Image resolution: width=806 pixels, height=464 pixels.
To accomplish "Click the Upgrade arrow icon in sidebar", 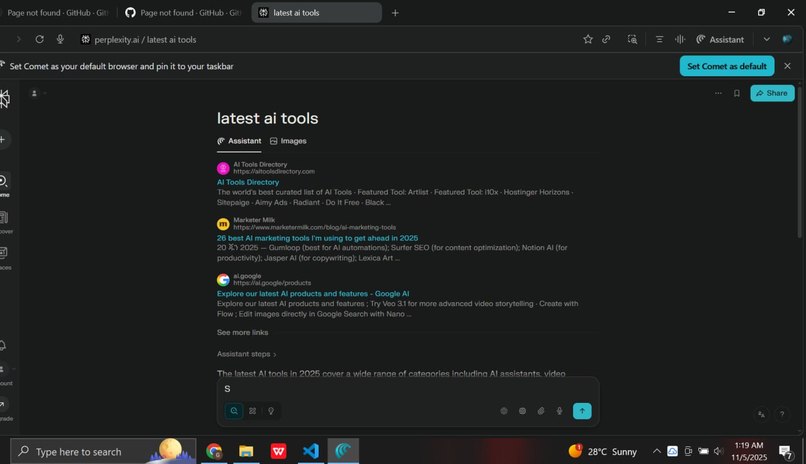I will coord(3,404).
